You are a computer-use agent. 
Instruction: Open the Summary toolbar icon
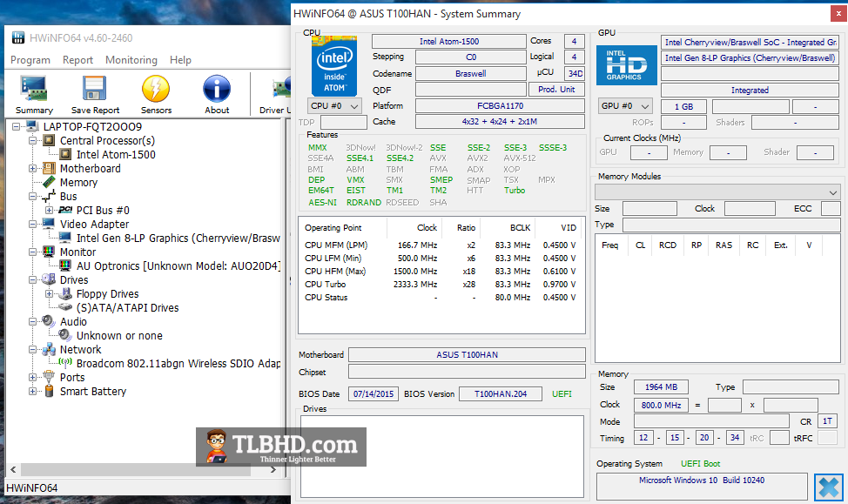coord(34,89)
